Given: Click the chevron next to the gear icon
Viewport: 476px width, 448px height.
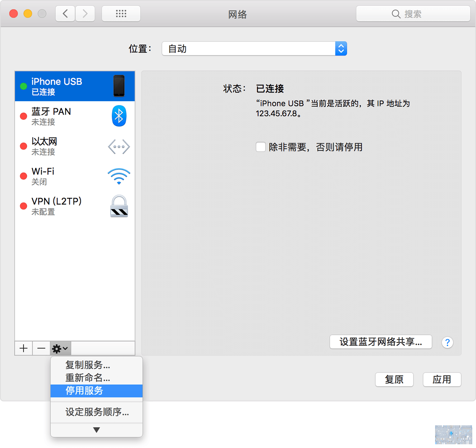Looking at the screenshot, I should 65,349.
